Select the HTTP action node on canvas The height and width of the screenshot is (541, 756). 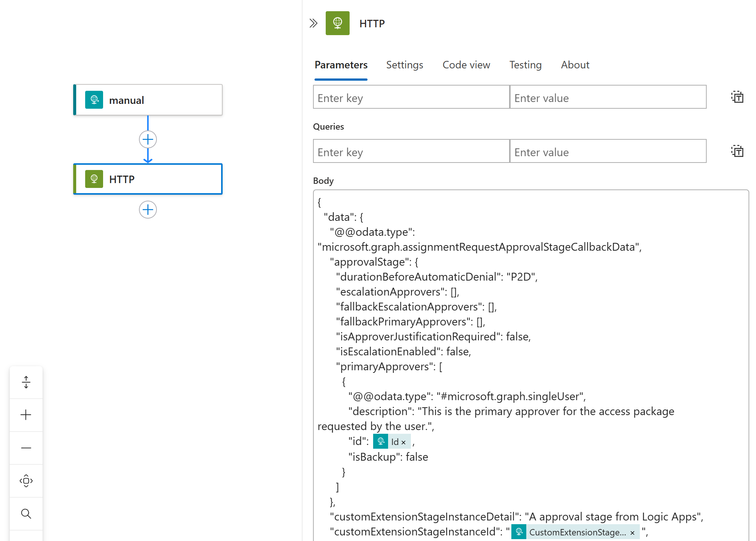[x=148, y=179]
